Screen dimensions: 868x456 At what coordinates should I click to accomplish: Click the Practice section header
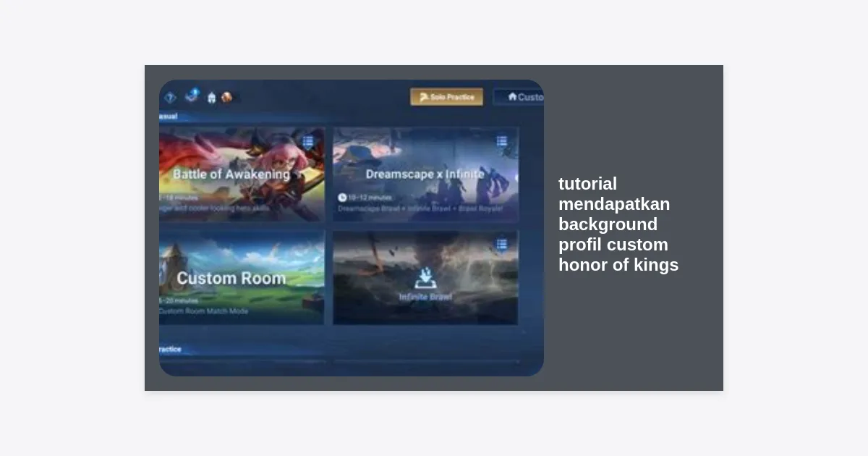[170, 349]
